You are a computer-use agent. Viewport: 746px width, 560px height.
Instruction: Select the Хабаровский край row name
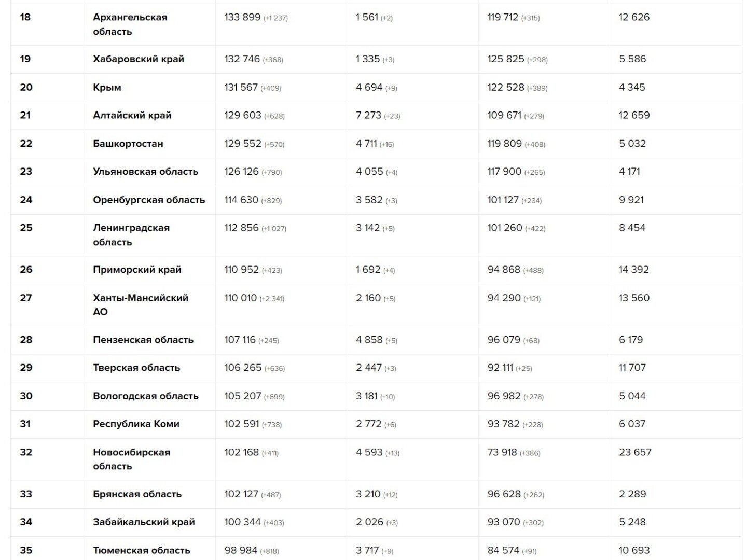pos(139,59)
